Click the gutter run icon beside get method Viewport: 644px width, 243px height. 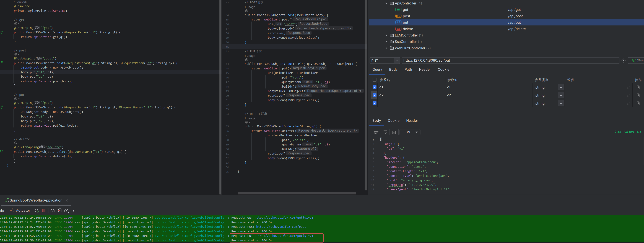(1, 32)
